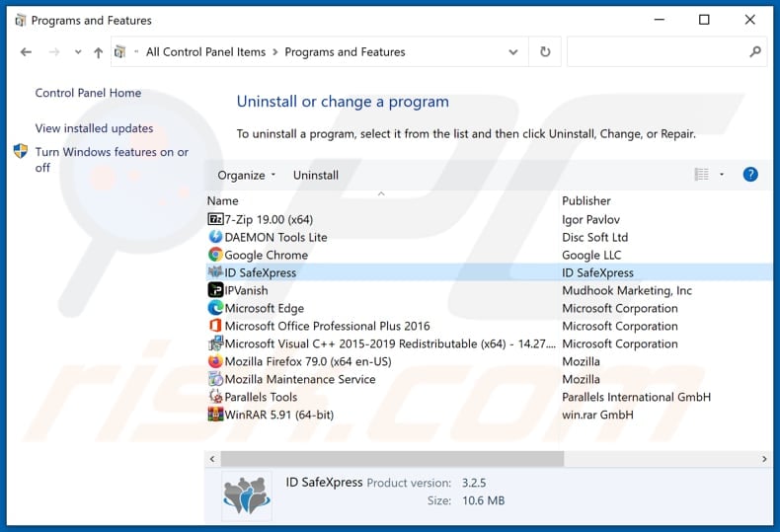This screenshot has width=780, height=532.
Task: Go forward with the forward arrow
Action: click(x=54, y=51)
